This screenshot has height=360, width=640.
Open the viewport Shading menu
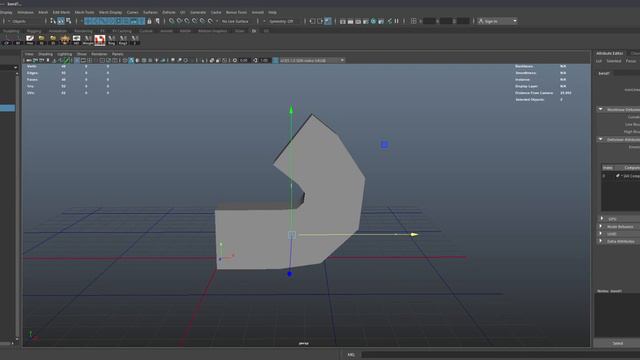coord(45,54)
